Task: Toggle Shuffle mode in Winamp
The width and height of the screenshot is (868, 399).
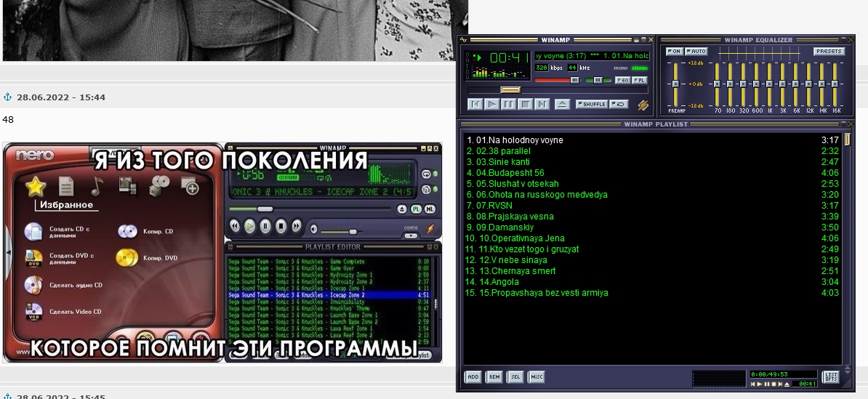Action: click(592, 104)
